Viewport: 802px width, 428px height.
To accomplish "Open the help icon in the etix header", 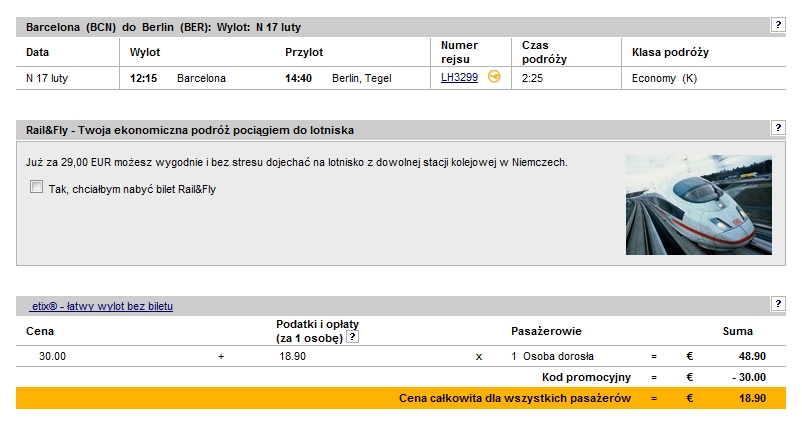I will tap(777, 304).
